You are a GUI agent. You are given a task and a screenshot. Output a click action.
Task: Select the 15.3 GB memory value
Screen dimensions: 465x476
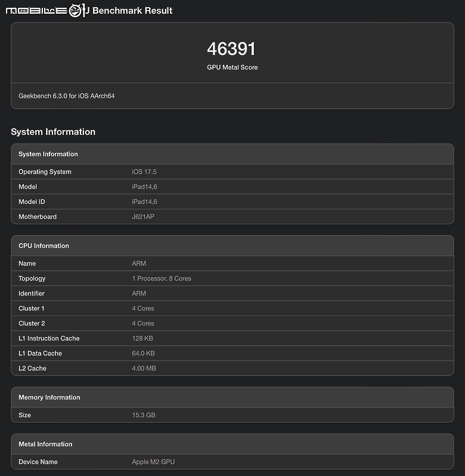click(144, 415)
